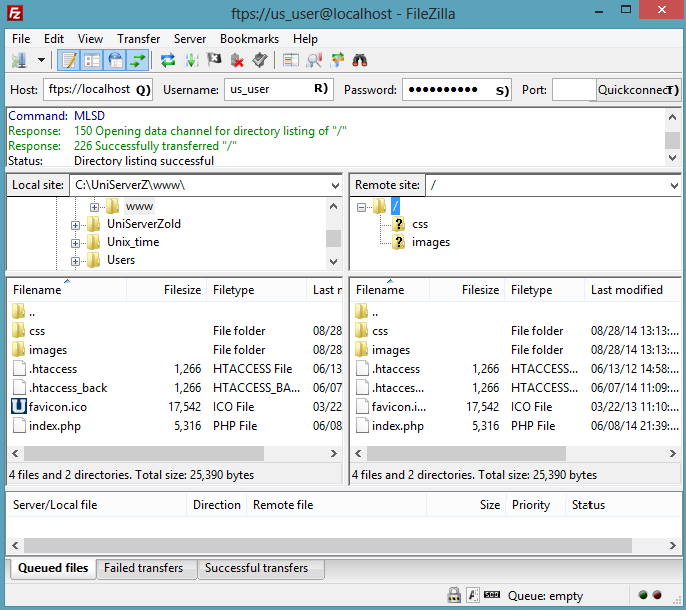The height and width of the screenshot is (610, 686).
Task: Select index.php in remote file list
Action: 398,426
